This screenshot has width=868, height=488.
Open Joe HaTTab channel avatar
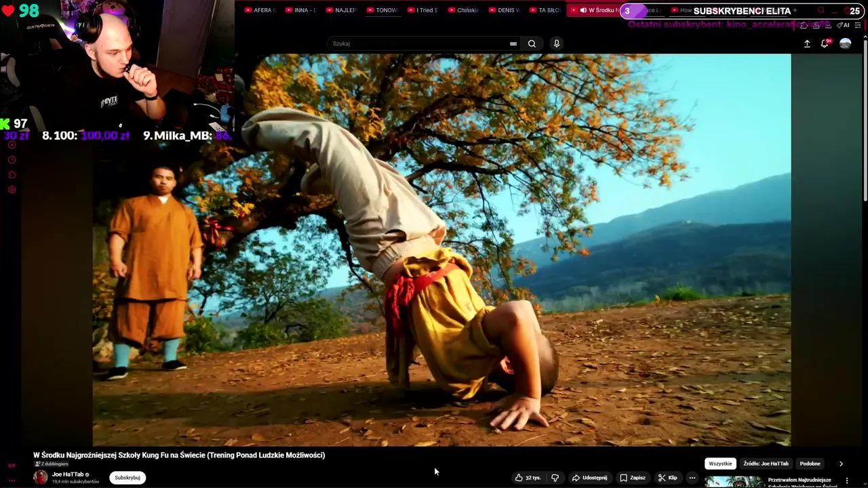[41, 477]
